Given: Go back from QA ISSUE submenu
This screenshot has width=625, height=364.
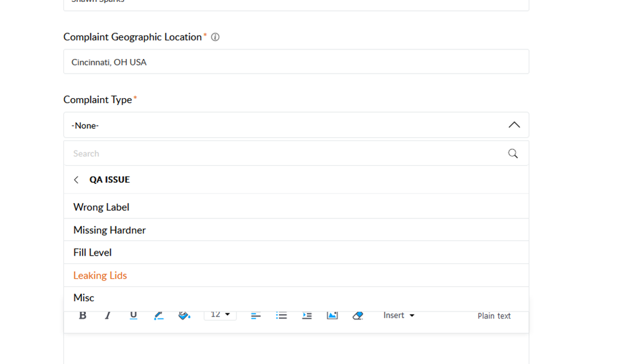Looking at the screenshot, I should tap(76, 180).
